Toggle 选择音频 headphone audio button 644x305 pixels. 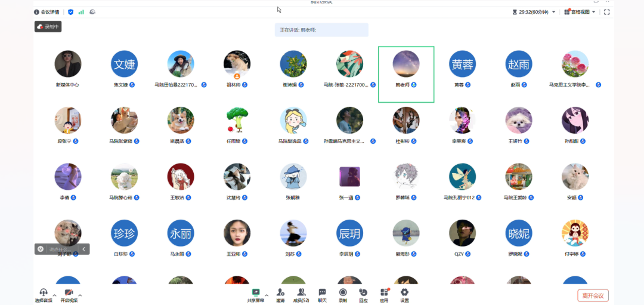44,293
